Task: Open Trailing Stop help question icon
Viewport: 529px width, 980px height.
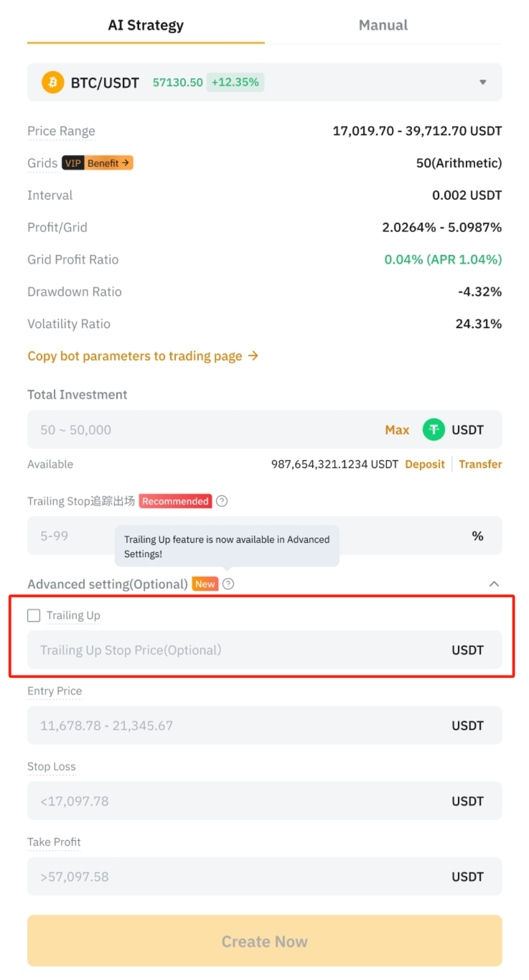Action: click(x=222, y=501)
